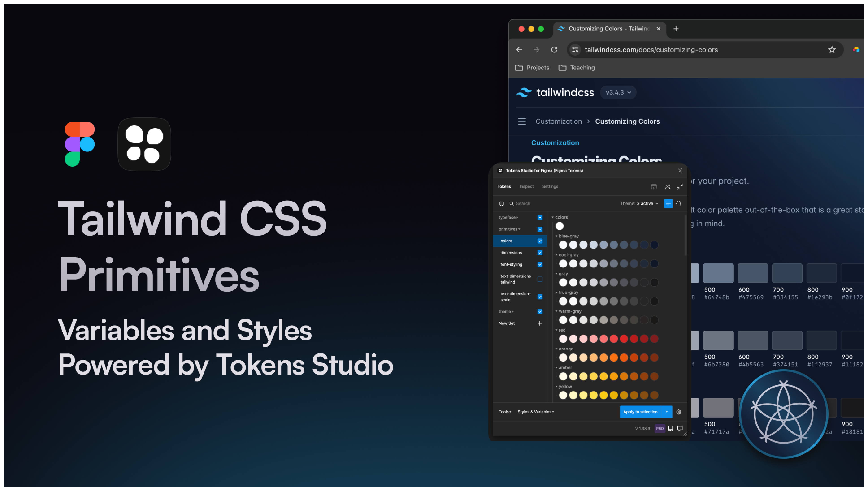Collapse the blue-gray color group

pos(556,236)
